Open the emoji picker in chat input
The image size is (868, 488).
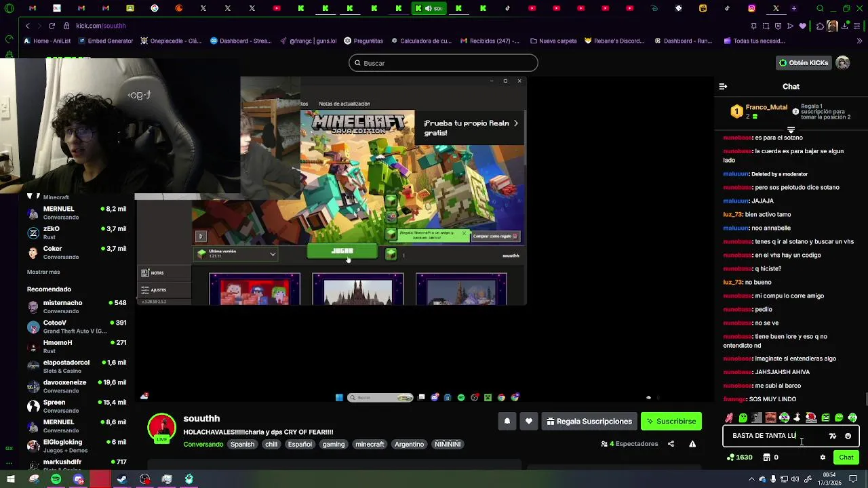coord(848,436)
